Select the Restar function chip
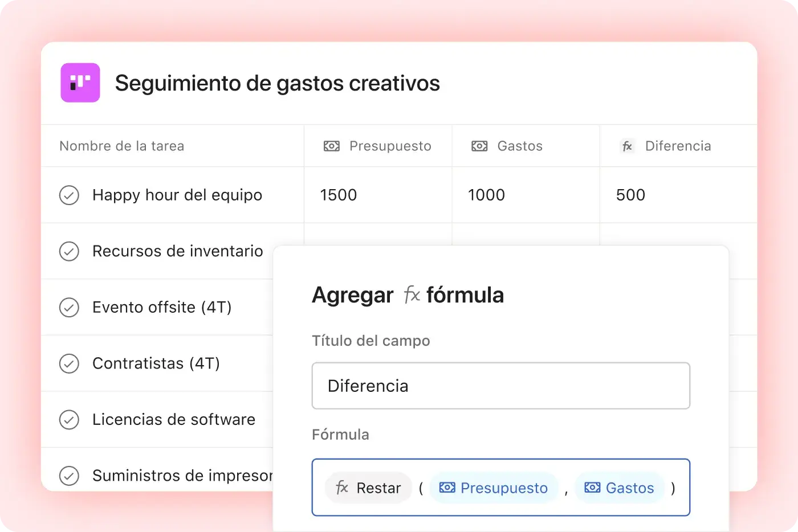The height and width of the screenshot is (532, 798). click(368, 488)
